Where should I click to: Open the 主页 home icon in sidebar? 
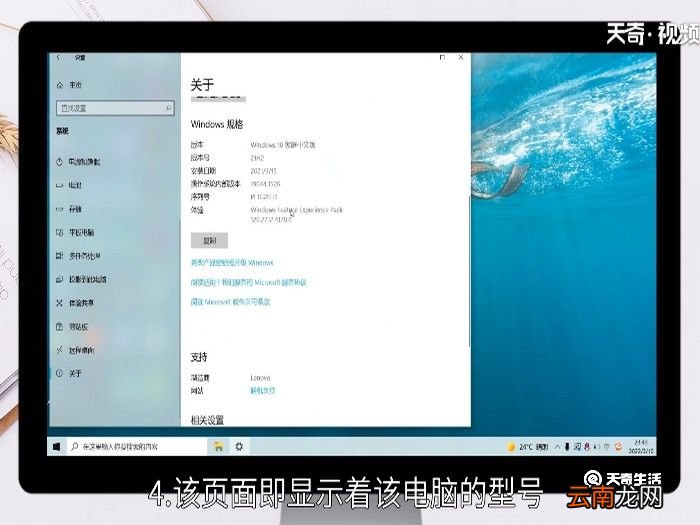(60, 85)
